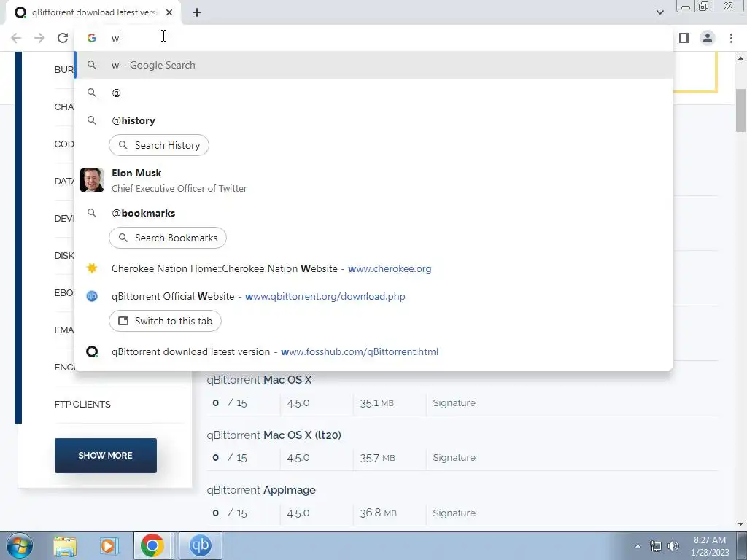Select the Elon Musk suggestion
The height and width of the screenshot is (560, 747).
point(374,181)
